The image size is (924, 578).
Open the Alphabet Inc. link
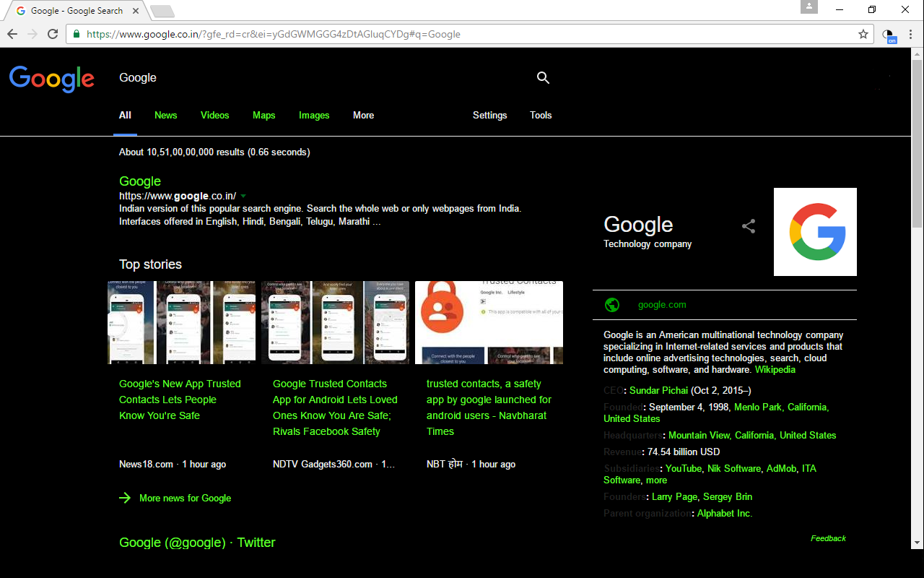(x=725, y=513)
